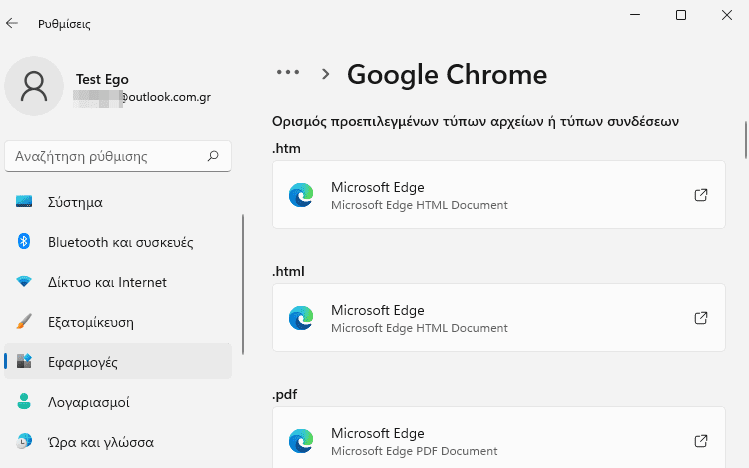Click the main content vertical scrollbar thumb
Viewport: 749px width, 468px height.
point(746,140)
